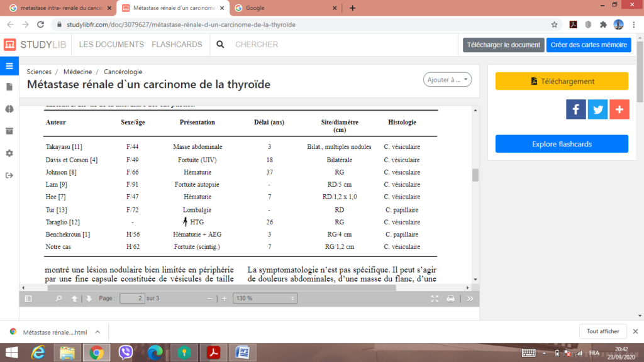This screenshot has width=644, height=362.
Task: Share document on Twitter
Action: pyautogui.click(x=597, y=109)
